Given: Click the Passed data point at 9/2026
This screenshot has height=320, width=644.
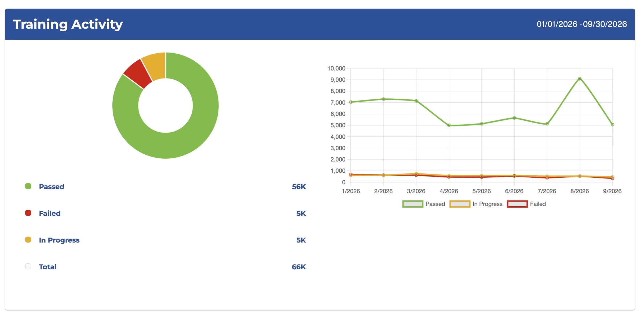Looking at the screenshot, I should (x=612, y=125).
